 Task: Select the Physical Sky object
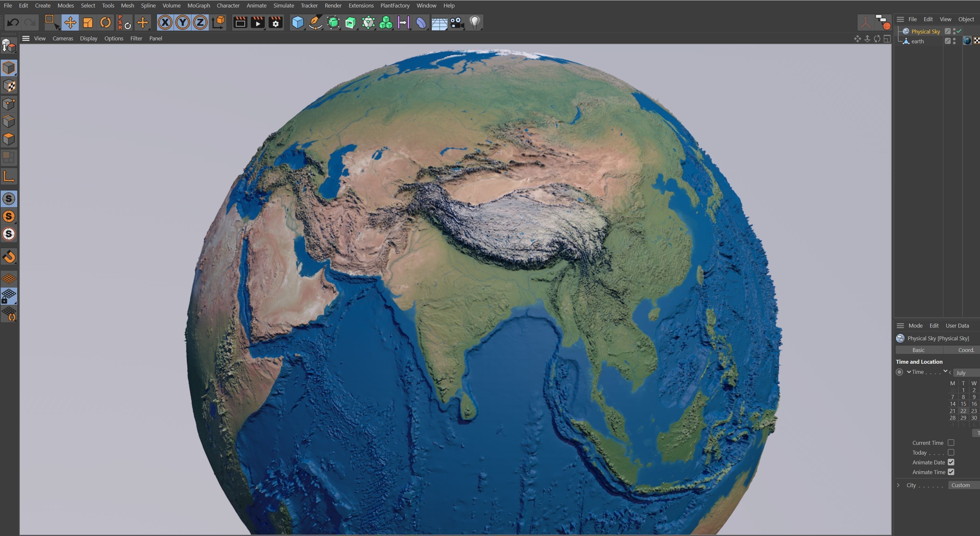(926, 32)
